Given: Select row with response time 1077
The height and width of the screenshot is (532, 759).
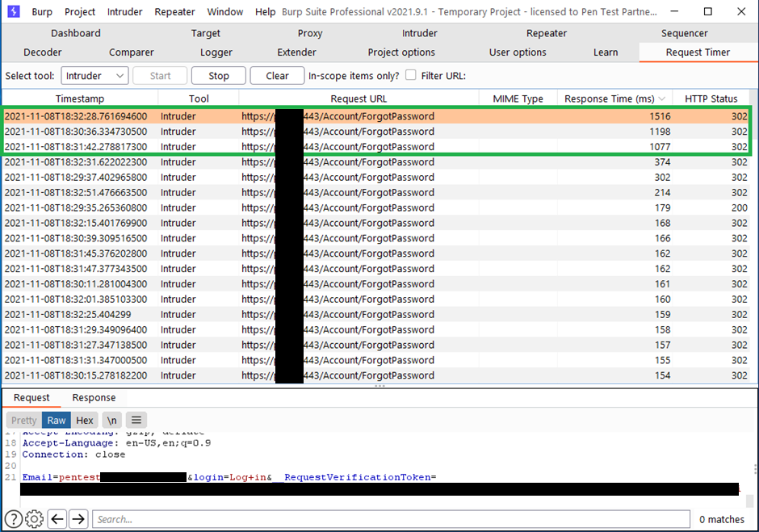Looking at the screenshot, I should [x=376, y=147].
